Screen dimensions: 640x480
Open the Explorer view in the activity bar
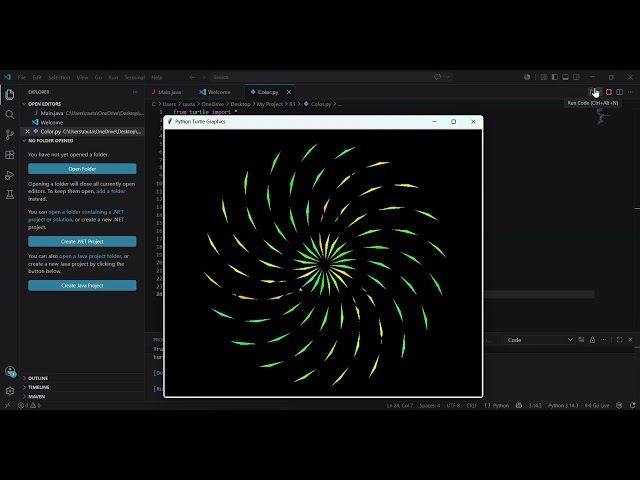(x=10, y=95)
